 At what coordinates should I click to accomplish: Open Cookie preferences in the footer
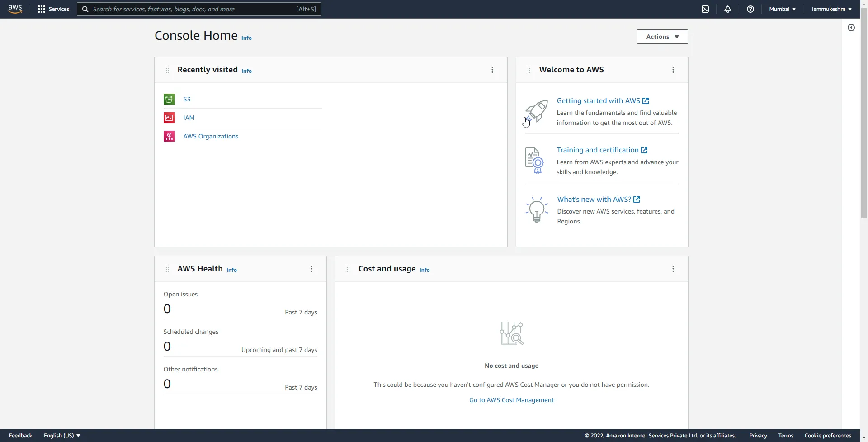pyautogui.click(x=827, y=435)
